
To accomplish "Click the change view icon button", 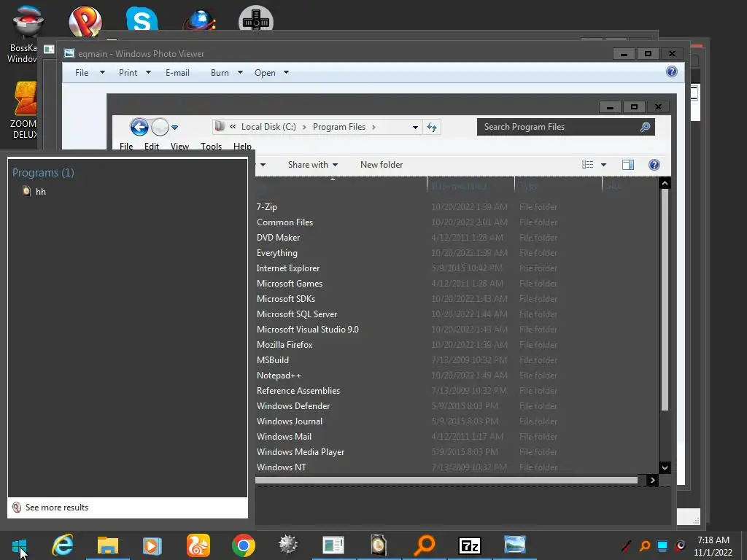I will 587,165.
